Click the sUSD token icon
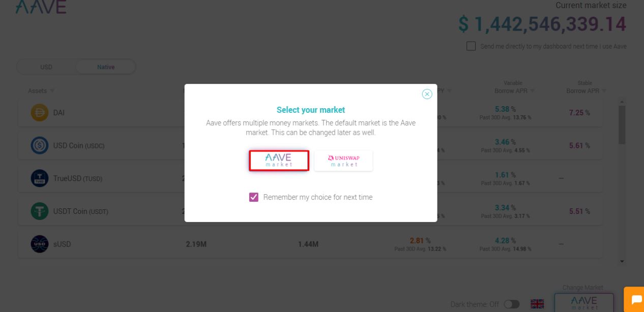 pos(40,244)
